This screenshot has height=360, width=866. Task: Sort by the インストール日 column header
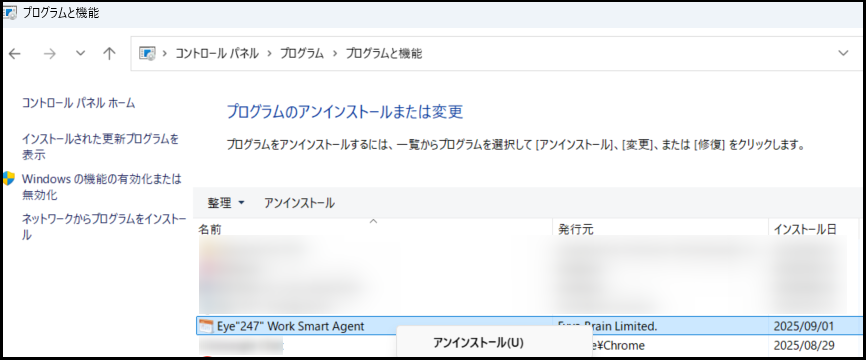pos(805,229)
